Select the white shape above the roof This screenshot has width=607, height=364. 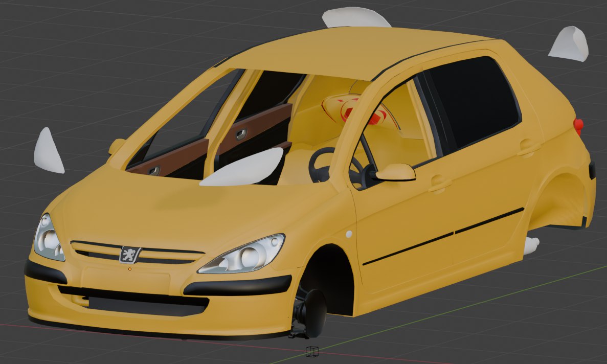355,18
